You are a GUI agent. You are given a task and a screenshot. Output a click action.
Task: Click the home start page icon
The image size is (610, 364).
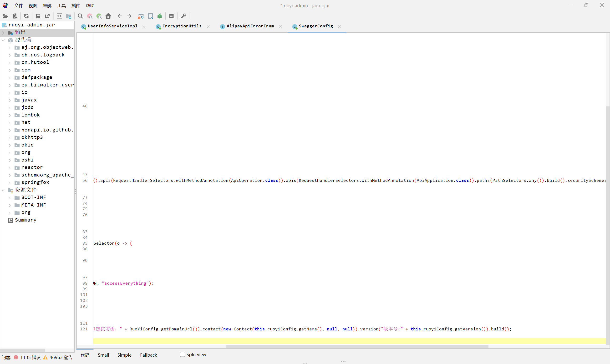pos(108,16)
